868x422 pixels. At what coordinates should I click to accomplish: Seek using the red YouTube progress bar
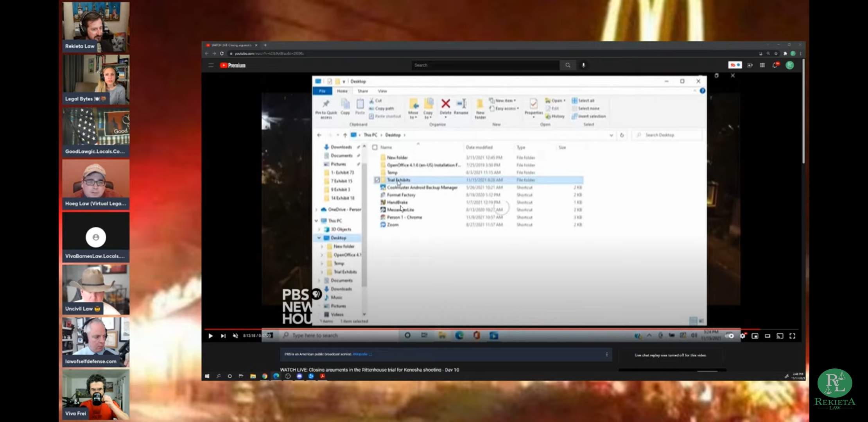(502, 329)
